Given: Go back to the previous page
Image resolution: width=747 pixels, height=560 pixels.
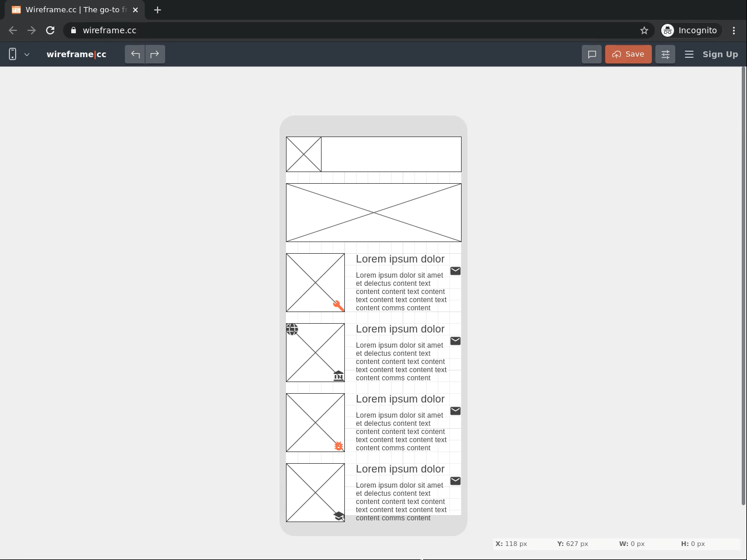Looking at the screenshot, I should (13, 30).
